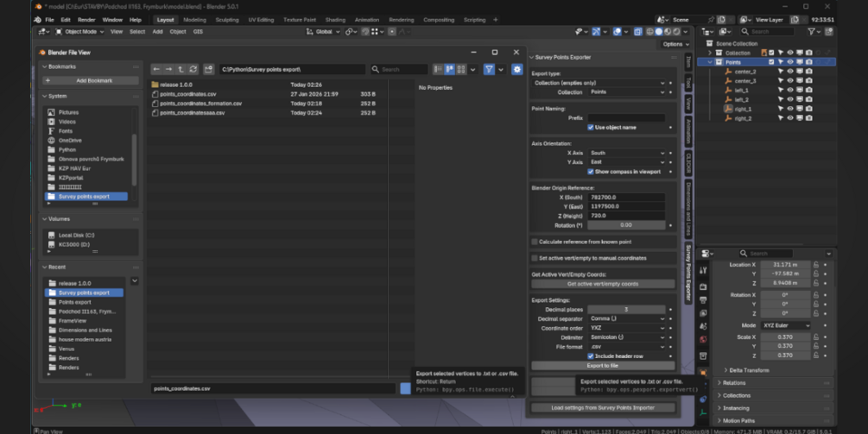Image resolution: width=868 pixels, height=434 pixels.
Task: Switch to Scripting workspace tab
Action: 474,20
